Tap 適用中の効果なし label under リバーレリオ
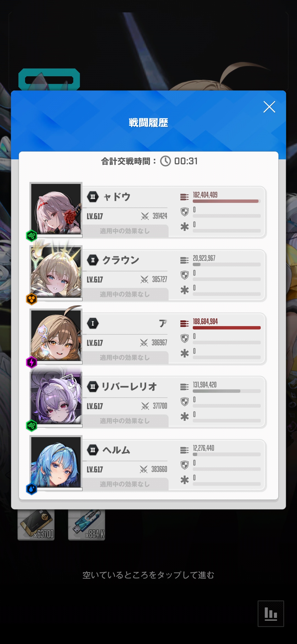 pos(125,421)
